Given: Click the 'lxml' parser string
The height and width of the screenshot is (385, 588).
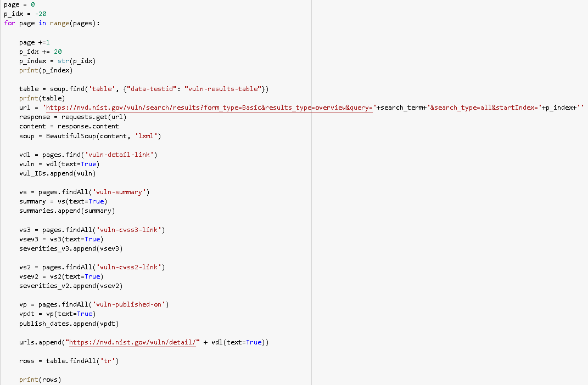Looking at the screenshot, I should [146, 136].
